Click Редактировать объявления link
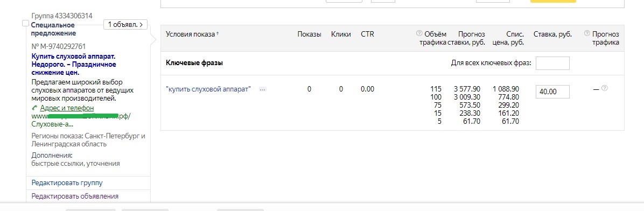 pyautogui.click(x=75, y=196)
